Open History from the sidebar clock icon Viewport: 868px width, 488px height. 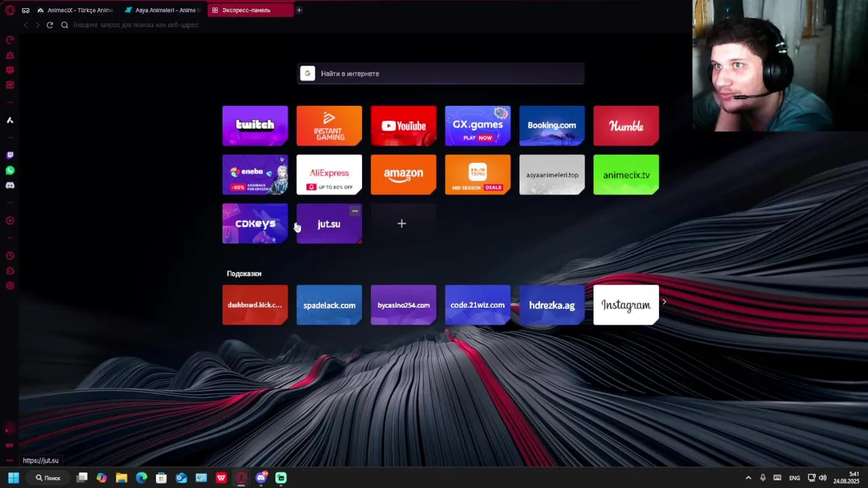tap(9, 256)
